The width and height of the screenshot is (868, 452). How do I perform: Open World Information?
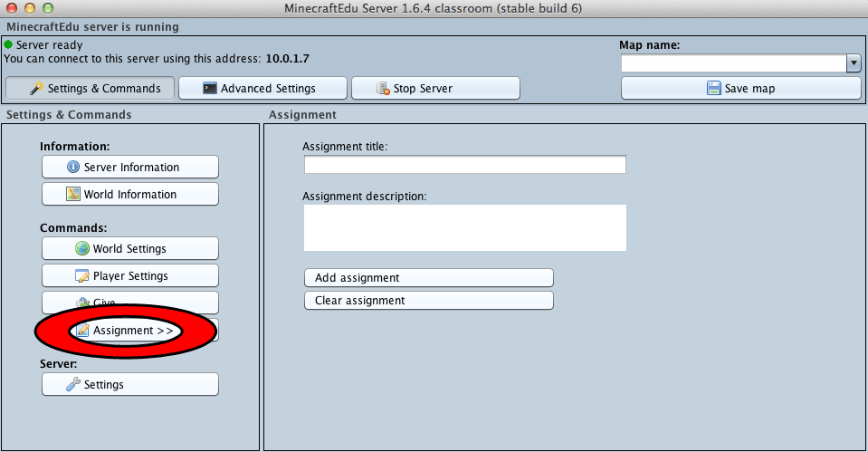pyautogui.click(x=130, y=194)
